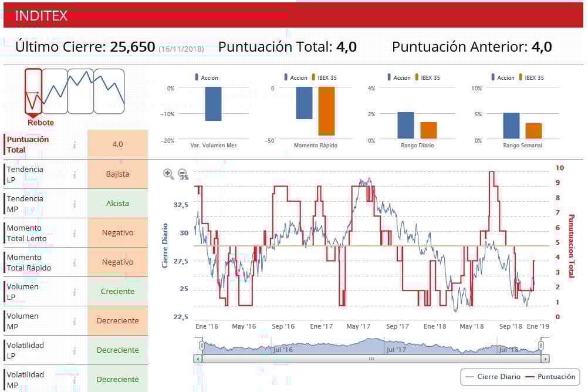Click the date (16/11/2018)
This screenshot has height=392, width=588.
(x=181, y=49)
